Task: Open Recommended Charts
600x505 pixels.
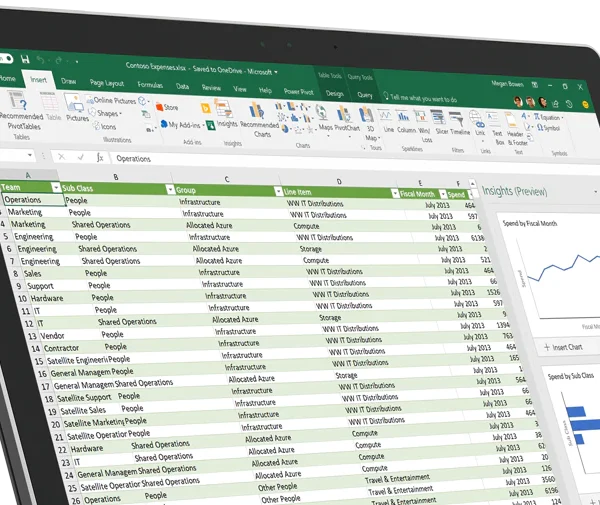Action: pyautogui.click(x=259, y=119)
